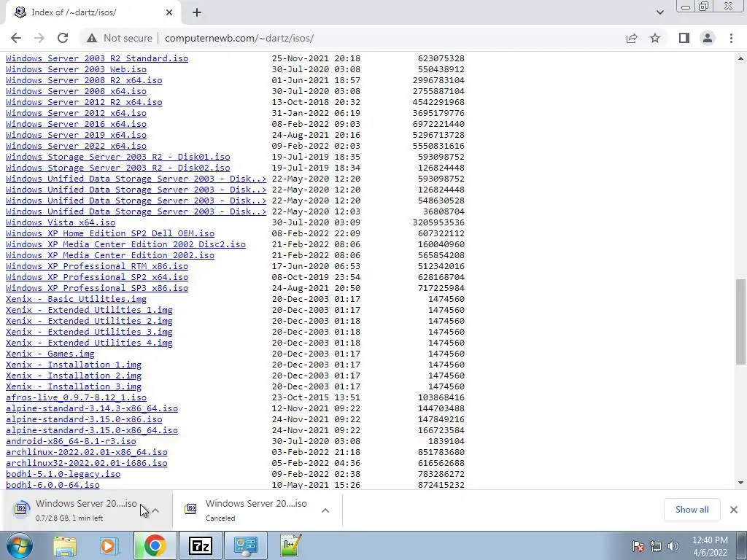The width and height of the screenshot is (747, 560).
Task: Open the Control Panel taskbar icon
Action: (x=245, y=545)
